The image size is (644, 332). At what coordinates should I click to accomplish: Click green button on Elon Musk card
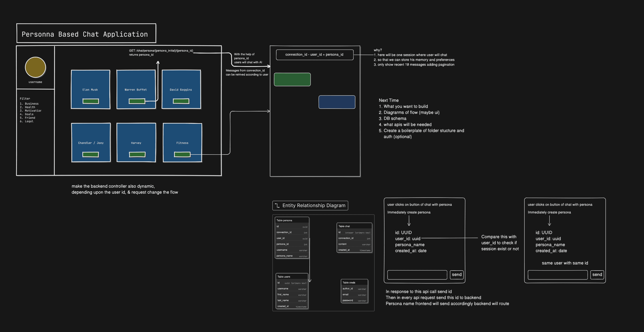(x=91, y=101)
